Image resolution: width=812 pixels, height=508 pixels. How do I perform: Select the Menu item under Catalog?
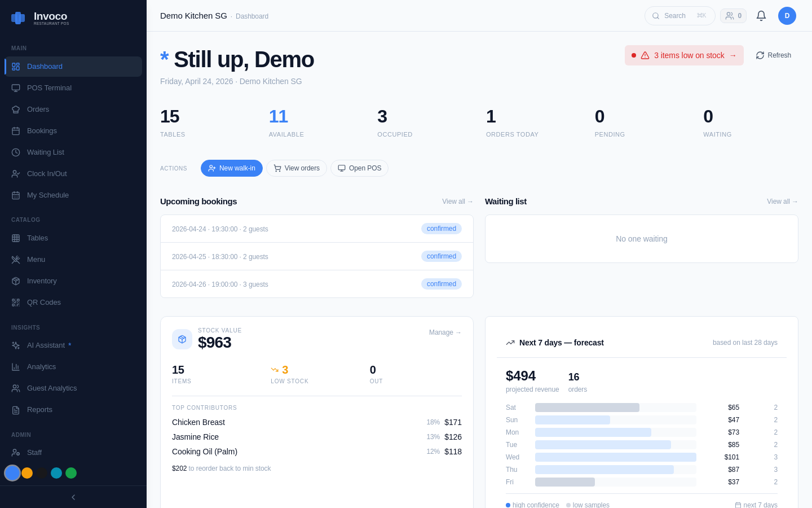tap(36, 259)
